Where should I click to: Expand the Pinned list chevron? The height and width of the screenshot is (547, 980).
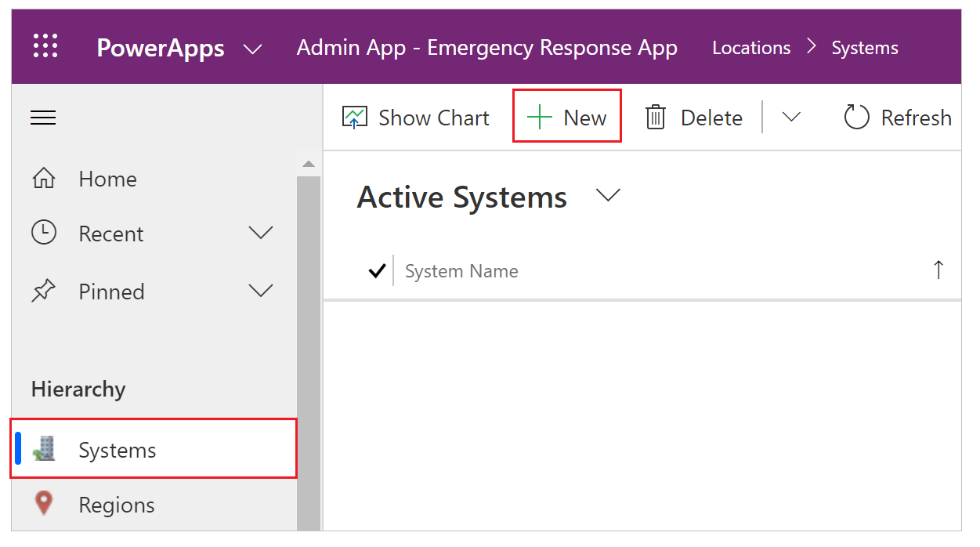[260, 291]
